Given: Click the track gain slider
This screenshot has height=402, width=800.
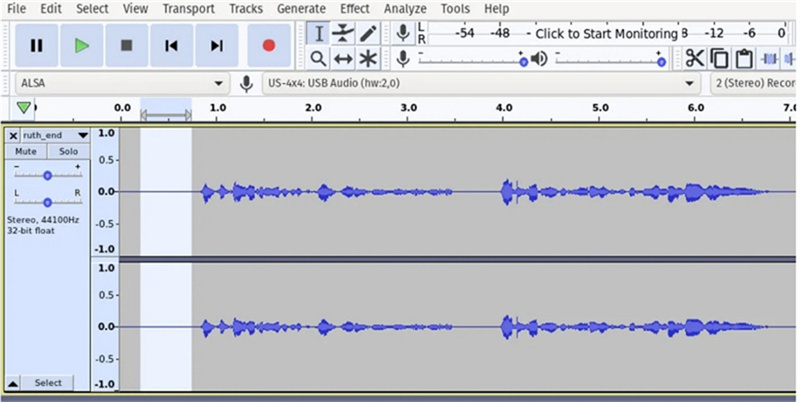Looking at the screenshot, I should pyautogui.click(x=47, y=174).
